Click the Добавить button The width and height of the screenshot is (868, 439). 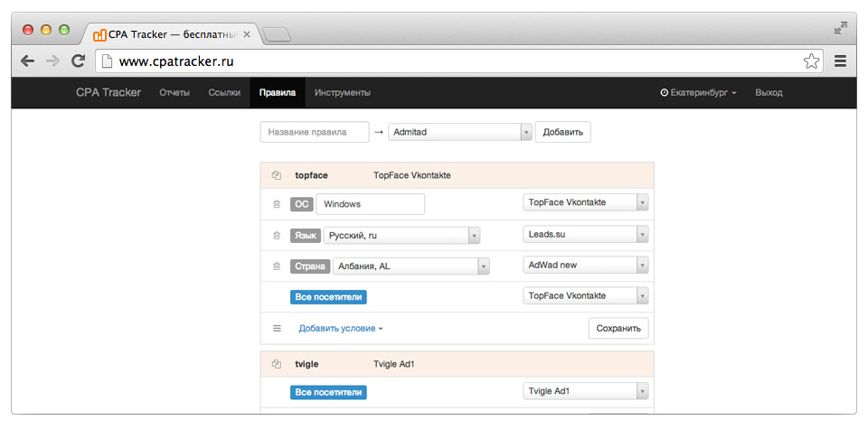coord(563,132)
